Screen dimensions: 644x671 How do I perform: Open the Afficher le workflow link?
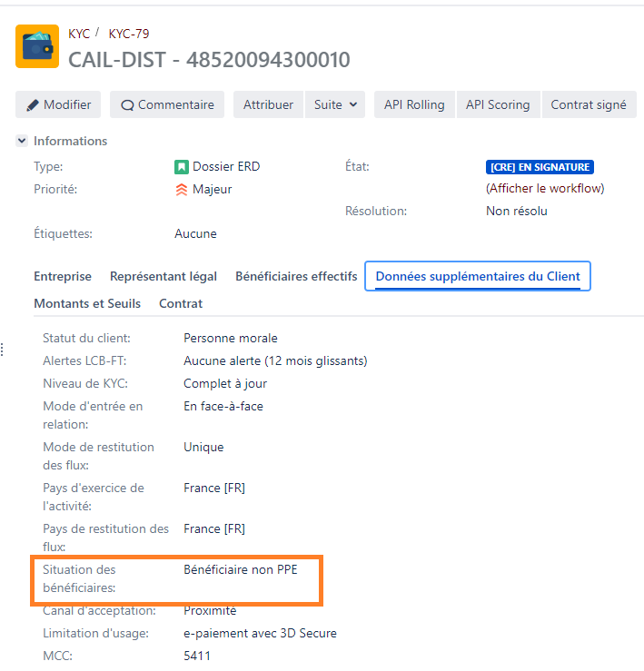(545, 189)
